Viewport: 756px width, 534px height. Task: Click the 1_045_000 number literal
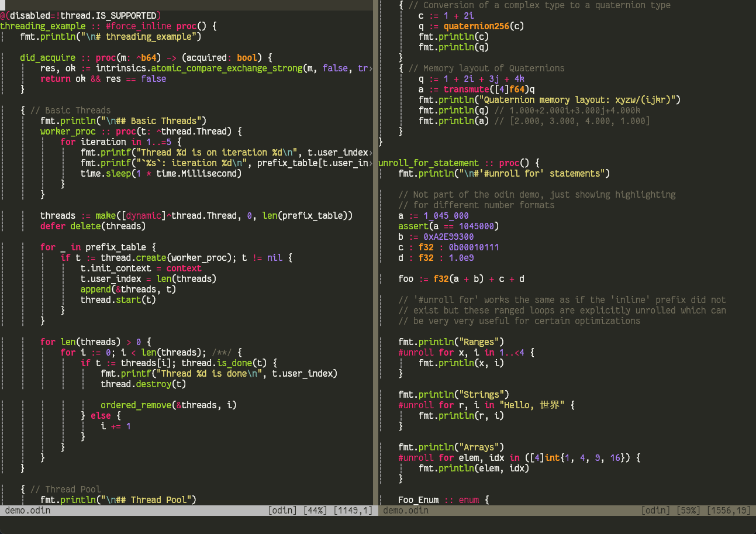tap(446, 215)
